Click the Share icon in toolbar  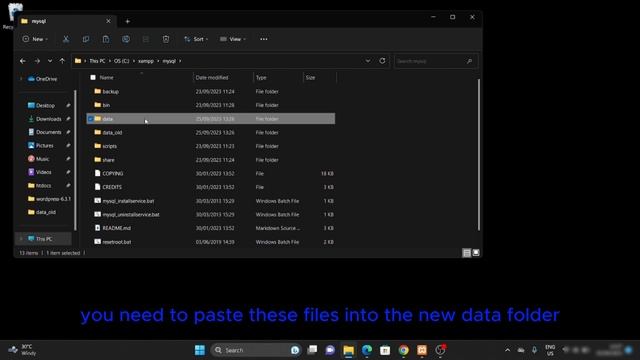[146, 39]
